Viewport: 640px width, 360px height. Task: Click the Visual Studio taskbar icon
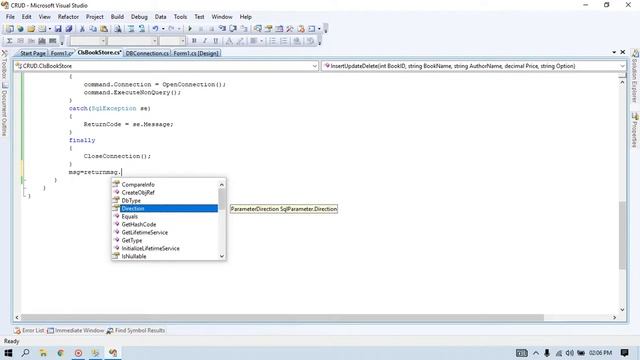(113, 353)
